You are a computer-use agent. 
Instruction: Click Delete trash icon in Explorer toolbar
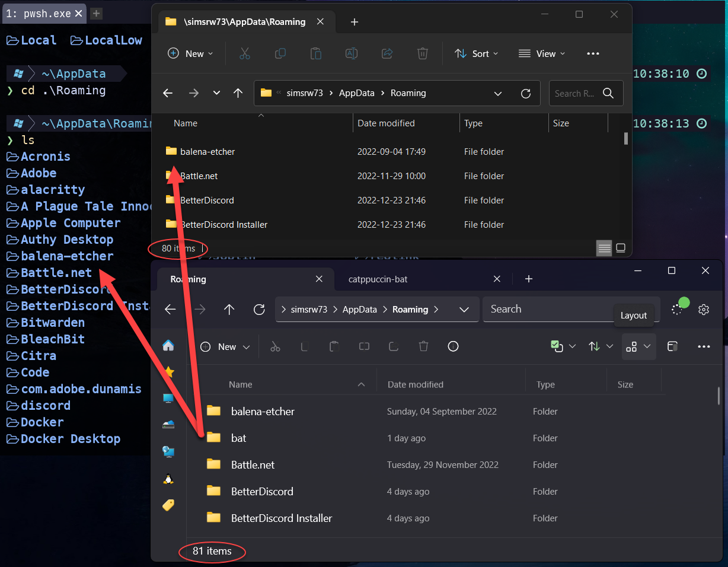423,53
